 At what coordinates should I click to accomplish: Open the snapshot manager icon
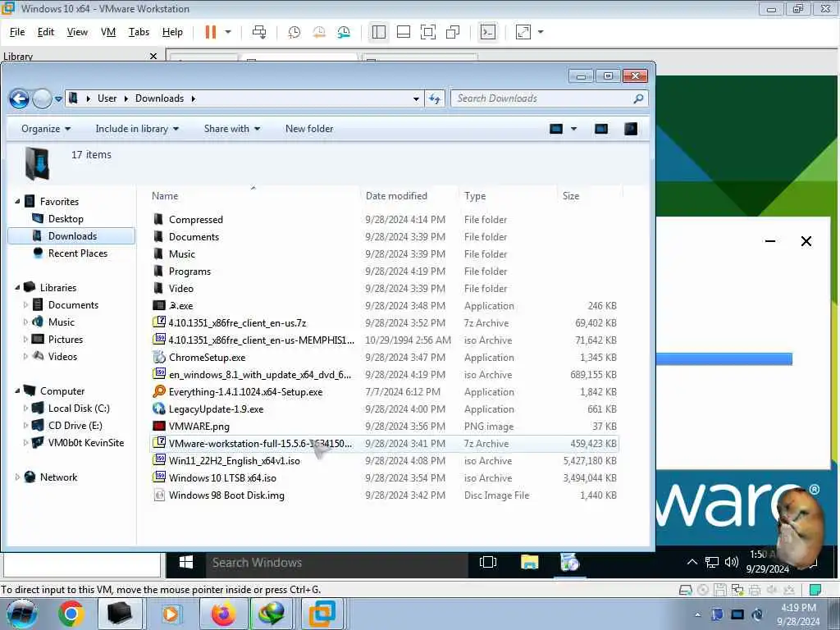pos(344,33)
